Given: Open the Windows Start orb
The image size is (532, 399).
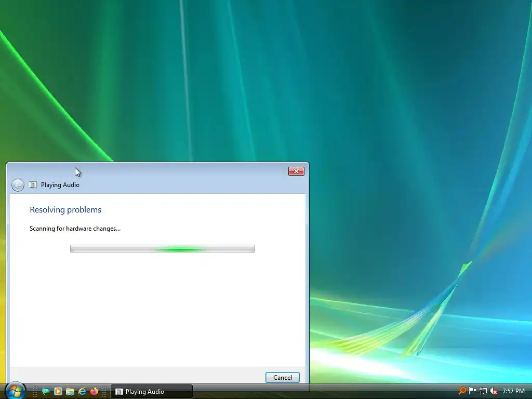Looking at the screenshot, I should click(15, 391).
